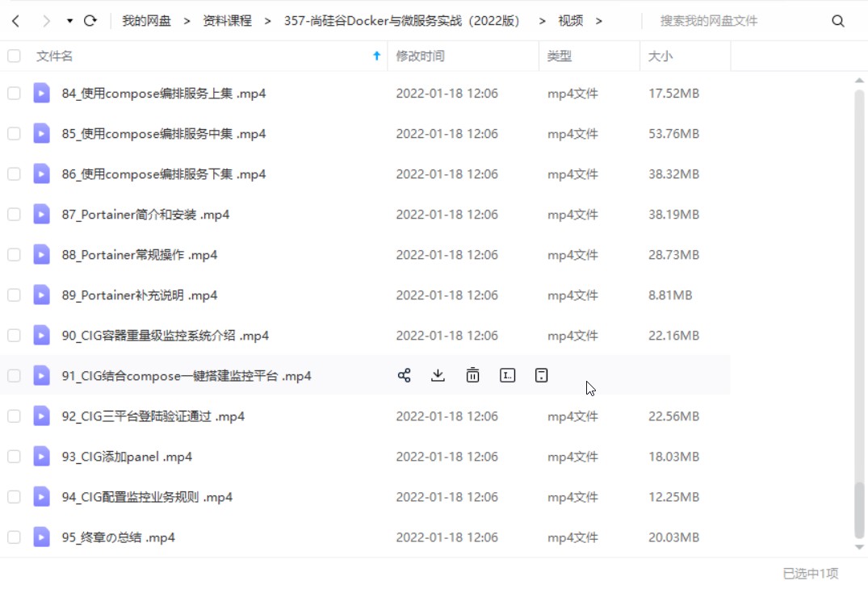Check the box for 87_Portainer简介和安装
The height and width of the screenshot is (589, 868).
point(14,214)
